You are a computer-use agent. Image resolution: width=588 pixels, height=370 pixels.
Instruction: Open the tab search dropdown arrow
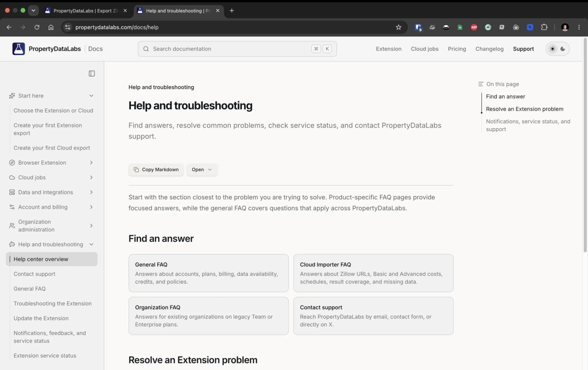coord(33,11)
